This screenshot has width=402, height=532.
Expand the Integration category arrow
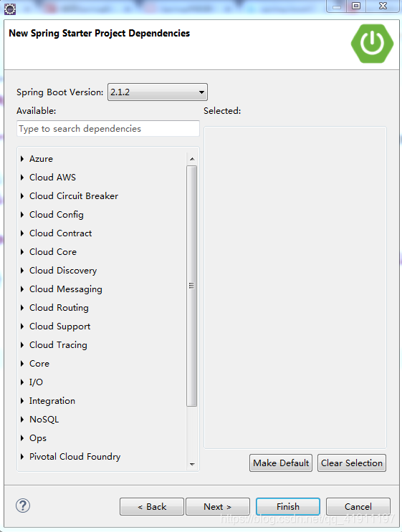pyautogui.click(x=22, y=401)
